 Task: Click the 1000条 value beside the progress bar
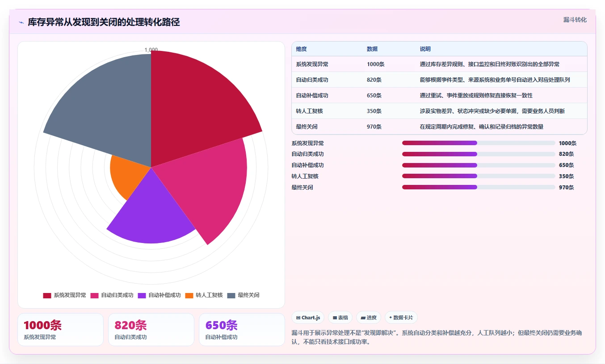click(x=567, y=143)
